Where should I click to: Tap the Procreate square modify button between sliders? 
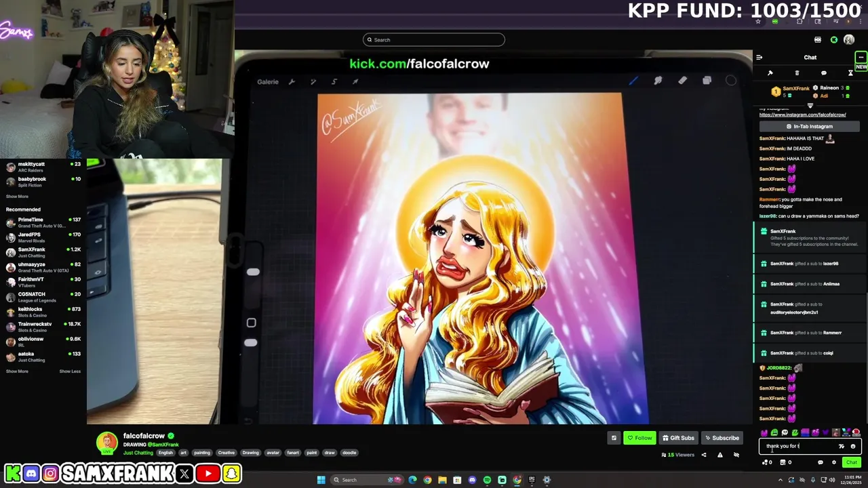click(x=252, y=323)
